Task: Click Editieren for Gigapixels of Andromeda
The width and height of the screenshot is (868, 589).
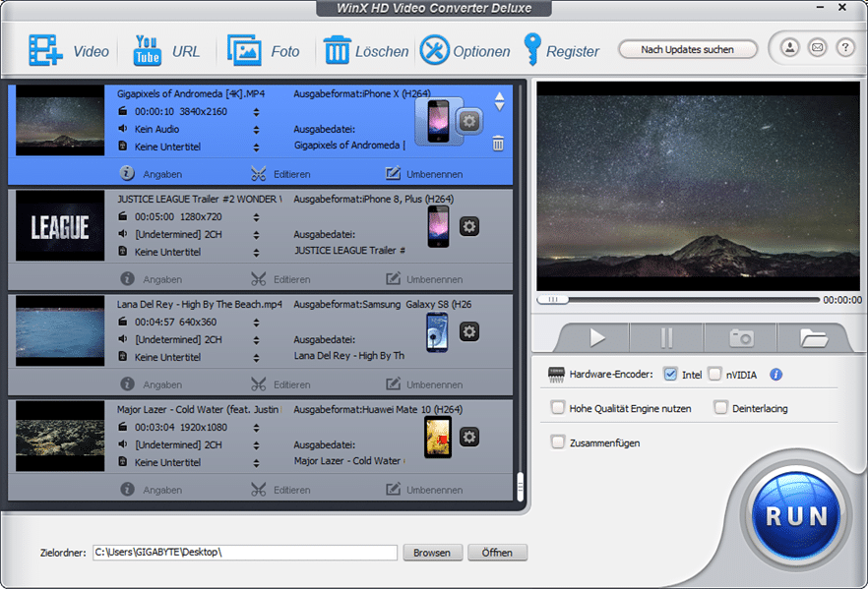Action: [x=280, y=174]
